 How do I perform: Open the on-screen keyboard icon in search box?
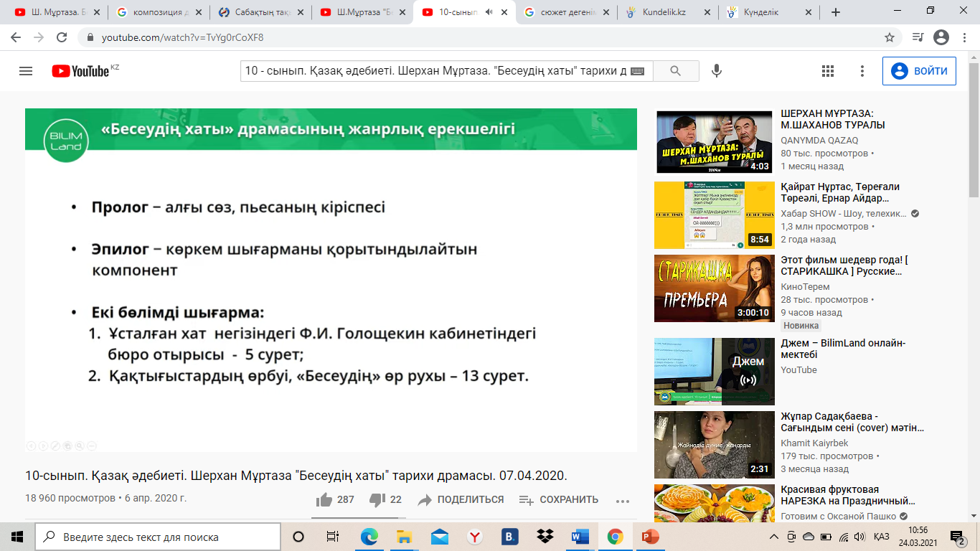pos(638,71)
